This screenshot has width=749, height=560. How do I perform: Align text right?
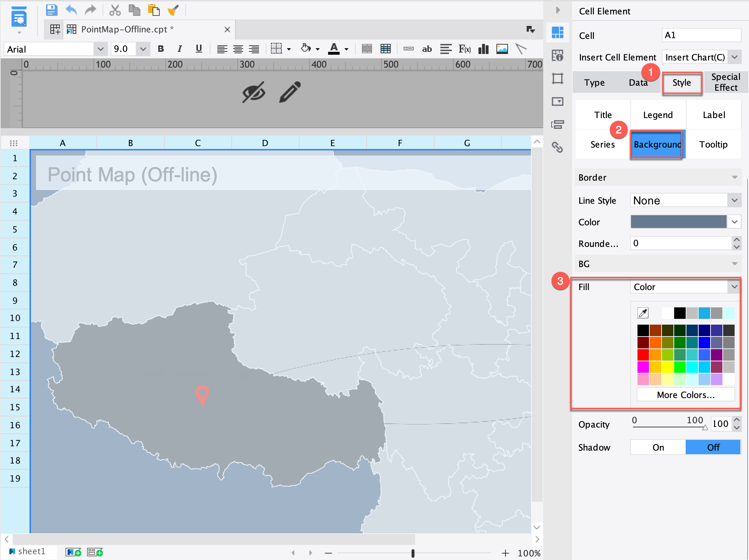254,49
